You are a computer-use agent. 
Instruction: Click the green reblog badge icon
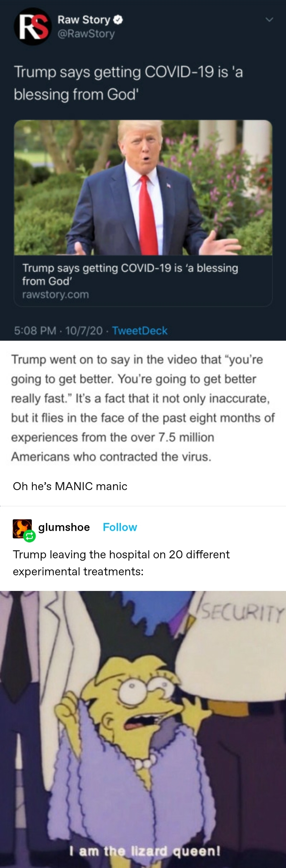[x=29, y=537]
